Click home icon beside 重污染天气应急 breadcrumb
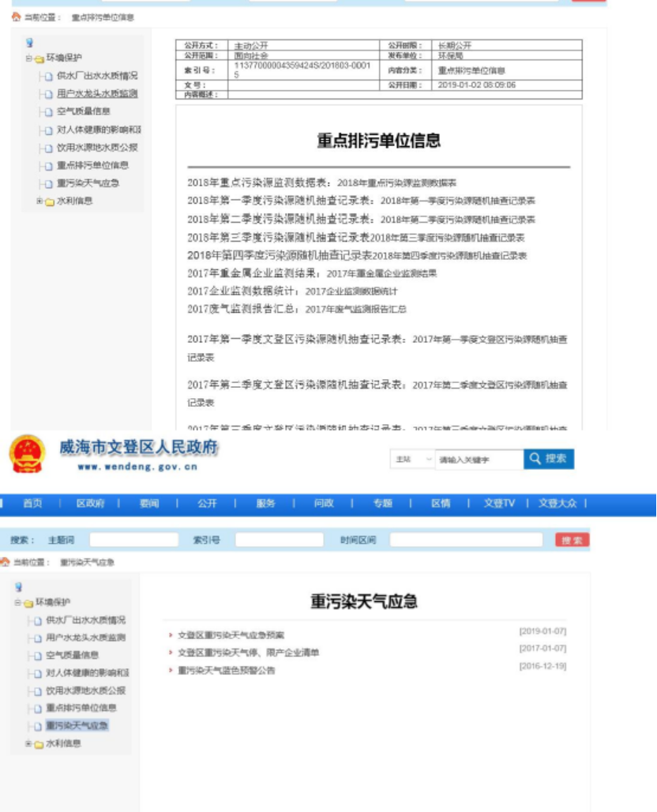 [6, 562]
